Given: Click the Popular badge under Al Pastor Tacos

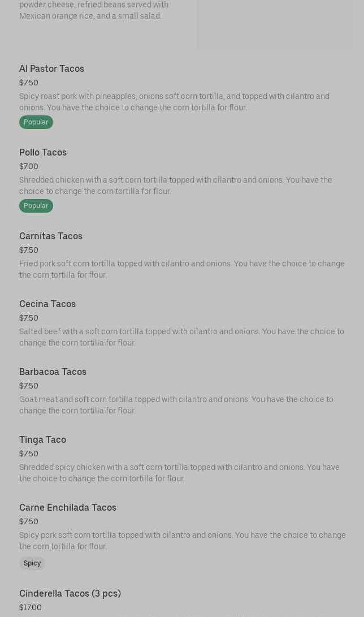Looking at the screenshot, I should (36, 122).
